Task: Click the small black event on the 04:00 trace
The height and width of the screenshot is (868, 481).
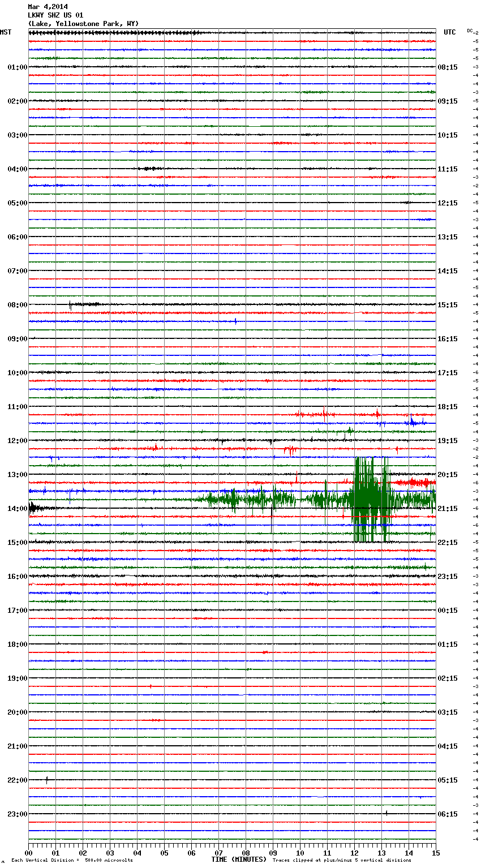Action: [151, 169]
